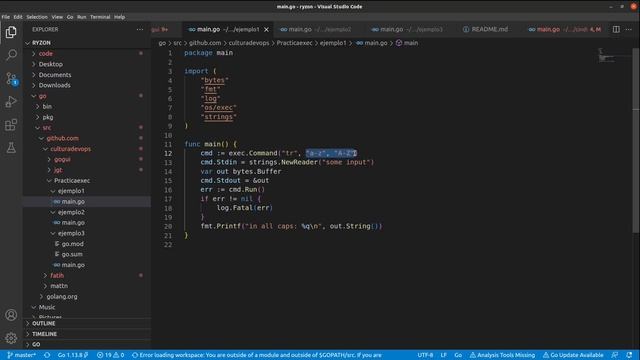Collapse the src folder

[87, 128]
